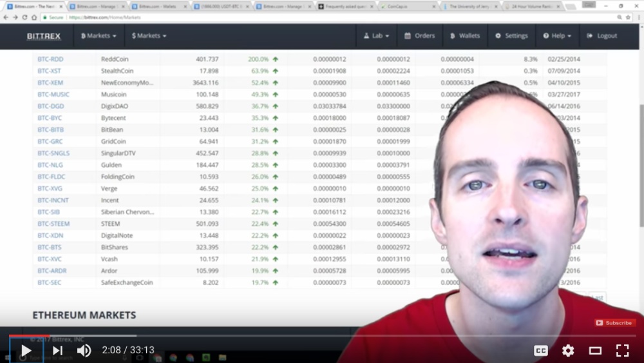Reload the browser page
Viewport: 644px width, 363px height.
click(x=24, y=17)
